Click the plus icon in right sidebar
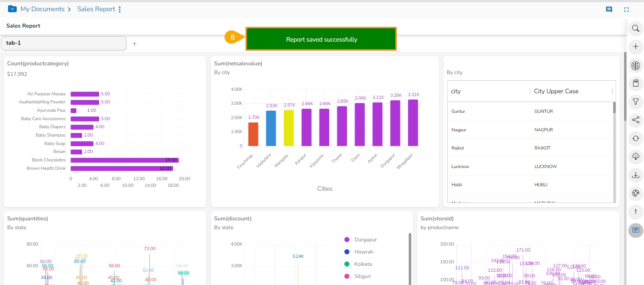This screenshot has width=644, height=285. 636,46
